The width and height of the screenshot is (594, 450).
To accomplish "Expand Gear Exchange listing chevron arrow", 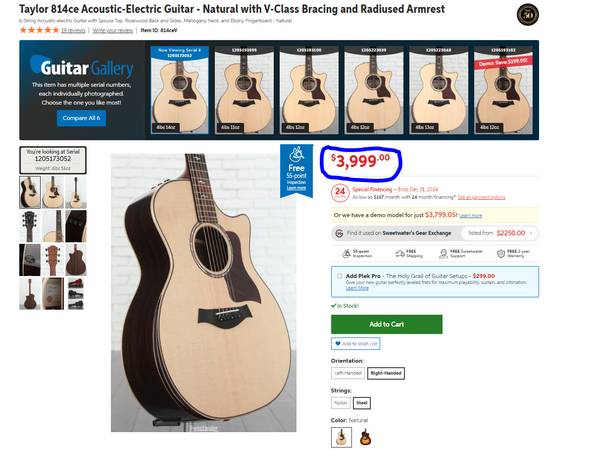I will (531, 233).
